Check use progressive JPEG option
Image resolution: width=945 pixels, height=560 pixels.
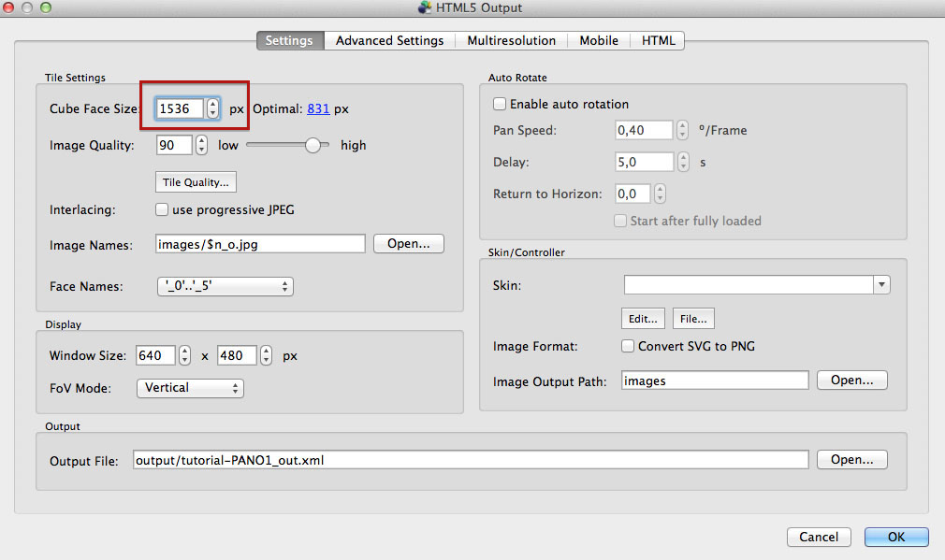162,209
